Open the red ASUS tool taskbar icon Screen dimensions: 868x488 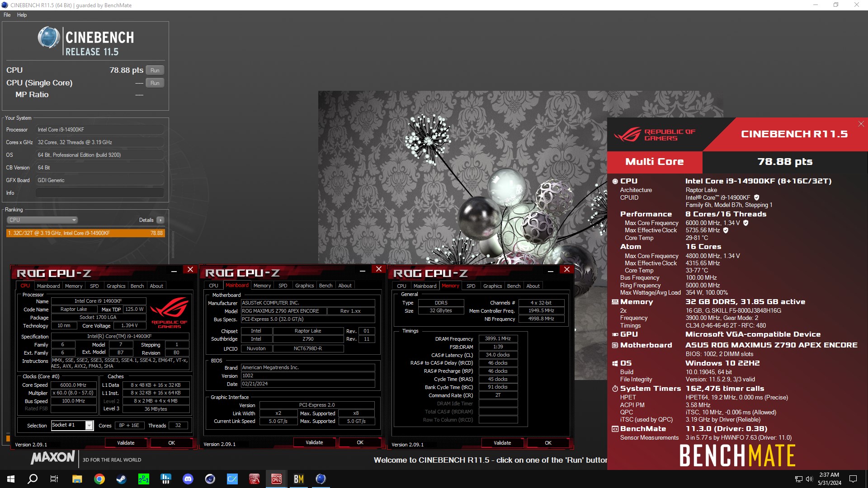click(x=254, y=479)
